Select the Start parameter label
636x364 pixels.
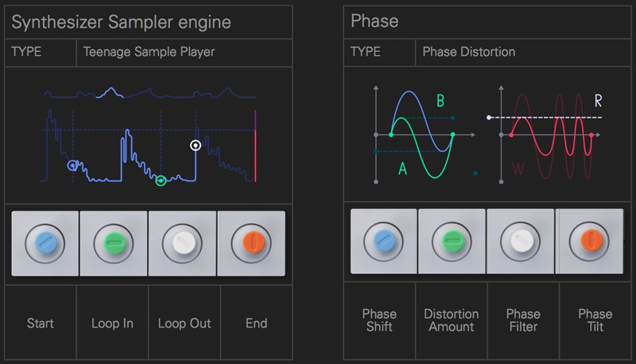[41, 323]
